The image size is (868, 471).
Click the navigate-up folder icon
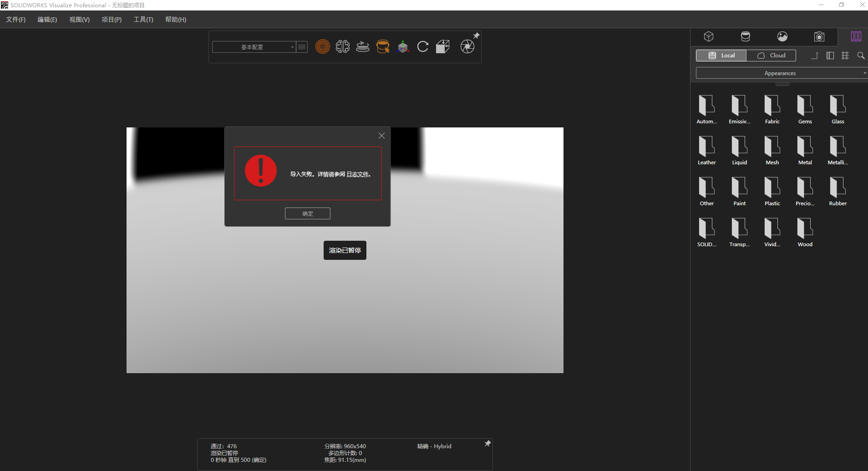[x=815, y=56]
